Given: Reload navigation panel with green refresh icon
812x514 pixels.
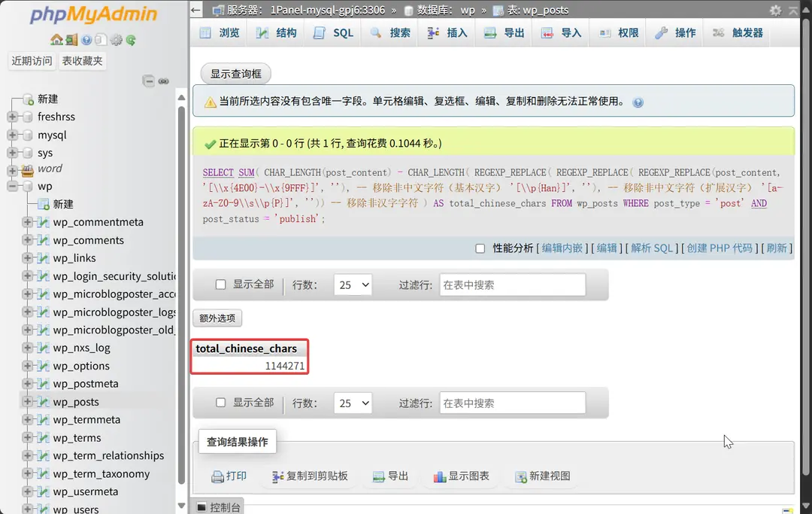Looking at the screenshot, I should click(131, 40).
